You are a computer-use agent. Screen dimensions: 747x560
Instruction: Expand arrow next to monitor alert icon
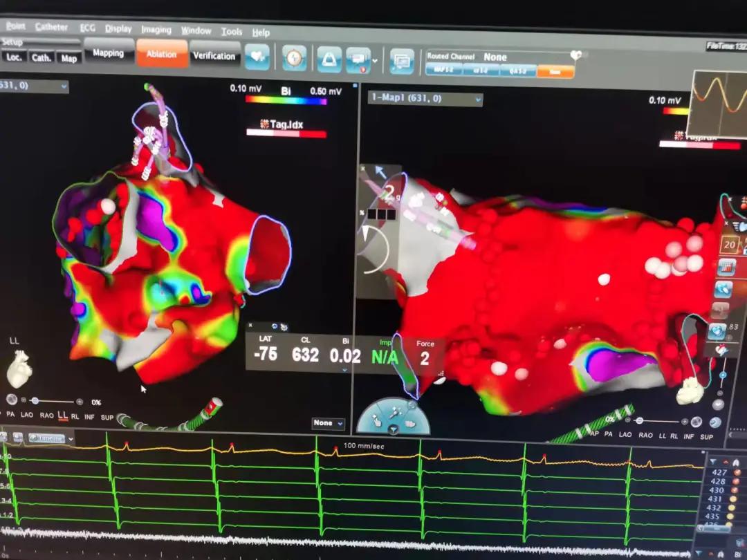376,61
